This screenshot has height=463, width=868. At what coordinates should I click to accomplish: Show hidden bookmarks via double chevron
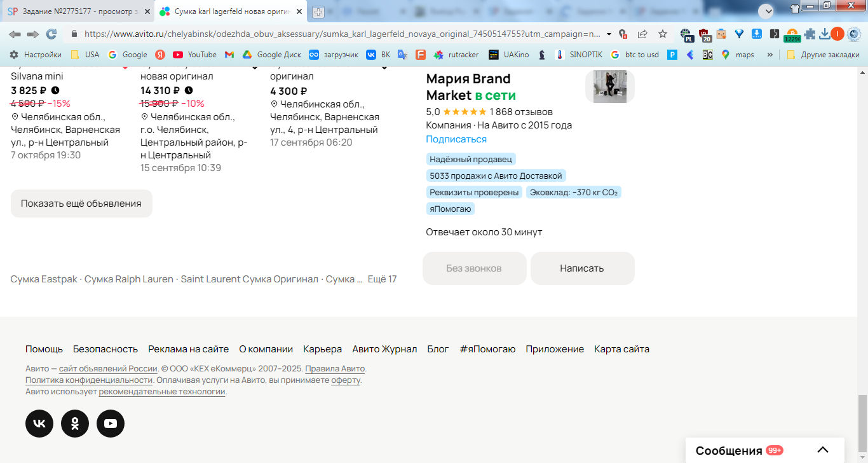pyautogui.click(x=770, y=55)
